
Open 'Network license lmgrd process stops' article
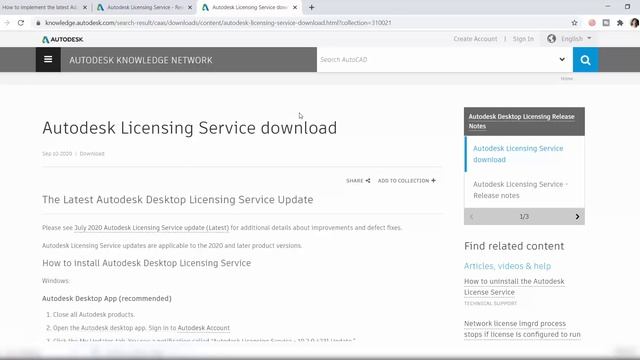point(522,329)
